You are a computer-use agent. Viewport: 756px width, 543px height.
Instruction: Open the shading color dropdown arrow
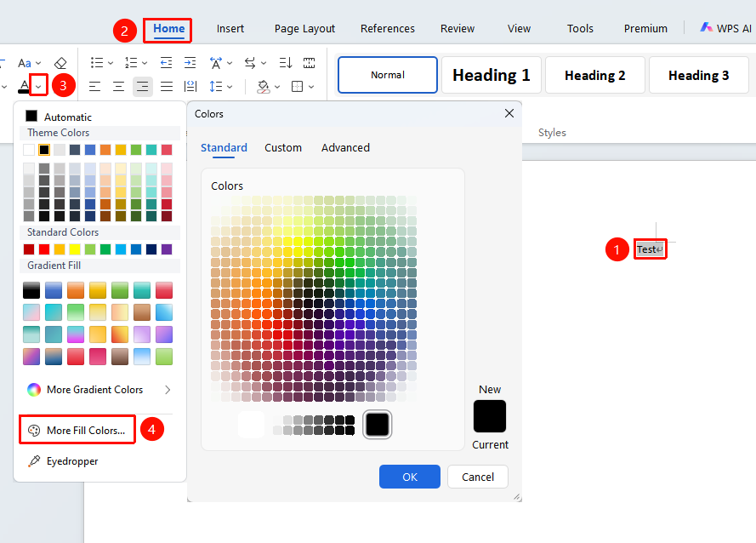tap(277, 87)
